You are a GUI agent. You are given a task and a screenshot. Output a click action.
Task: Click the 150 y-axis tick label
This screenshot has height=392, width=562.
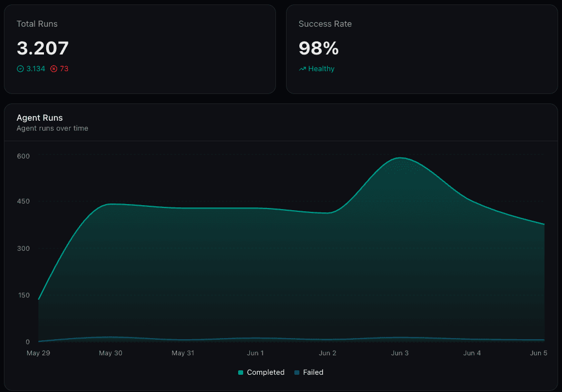(23, 295)
